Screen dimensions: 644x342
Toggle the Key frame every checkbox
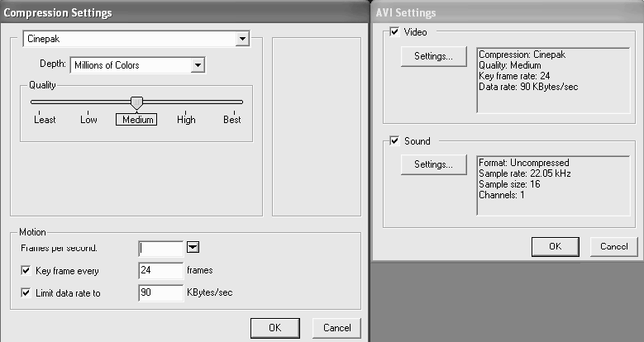coord(25,270)
